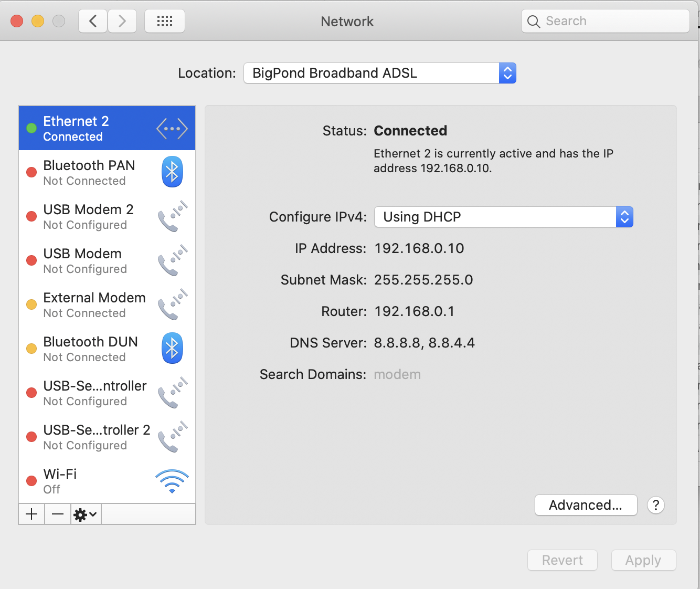
Task: Click the USB-Se...ntroller phone icon
Action: [x=173, y=393]
